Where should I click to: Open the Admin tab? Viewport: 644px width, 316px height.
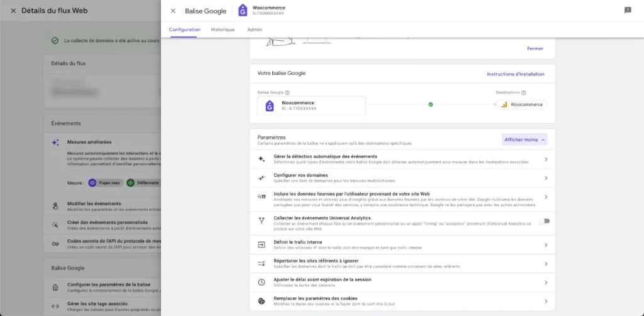255,30
